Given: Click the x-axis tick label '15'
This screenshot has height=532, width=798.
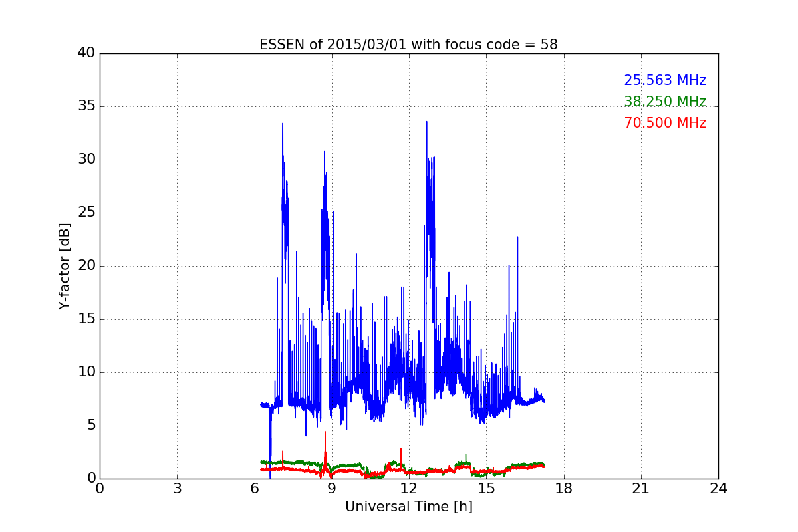Looking at the screenshot, I should pyautogui.click(x=486, y=489).
